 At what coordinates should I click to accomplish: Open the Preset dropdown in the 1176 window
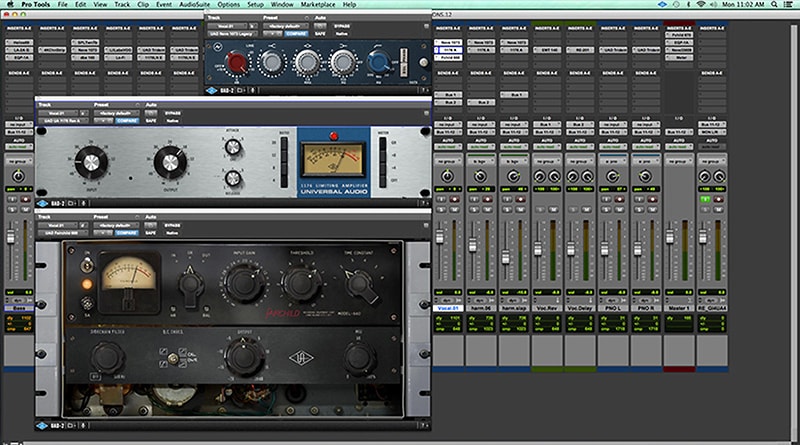[x=116, y=113]
